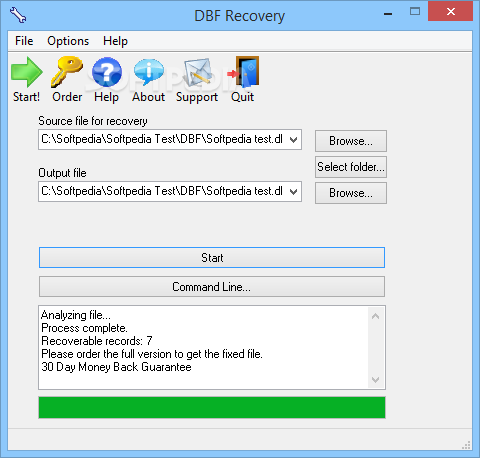This screenshot has height=458, width=480.
Task: Open the Order key icon
Action: (x=67, y=72)
